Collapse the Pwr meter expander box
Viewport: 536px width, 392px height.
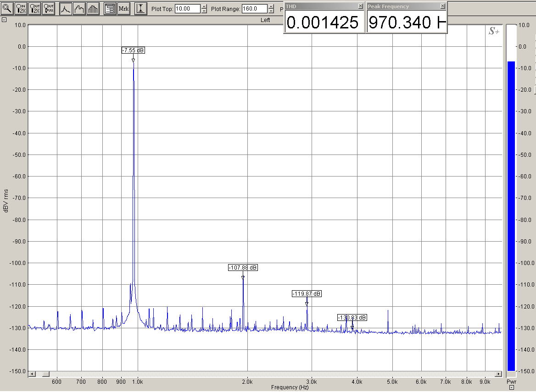point(511,387)
